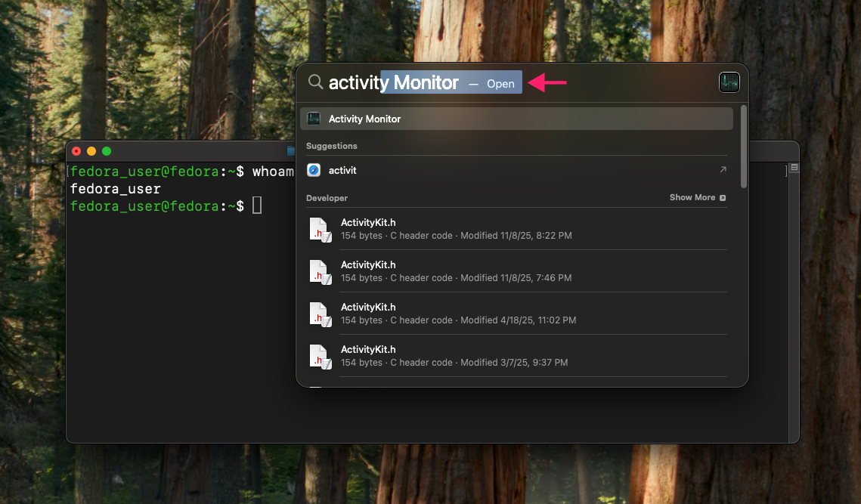Click the Safari compass icon next to activit
Image resolution: width=861 pixels, height=504 pixels.
[314, 170]
